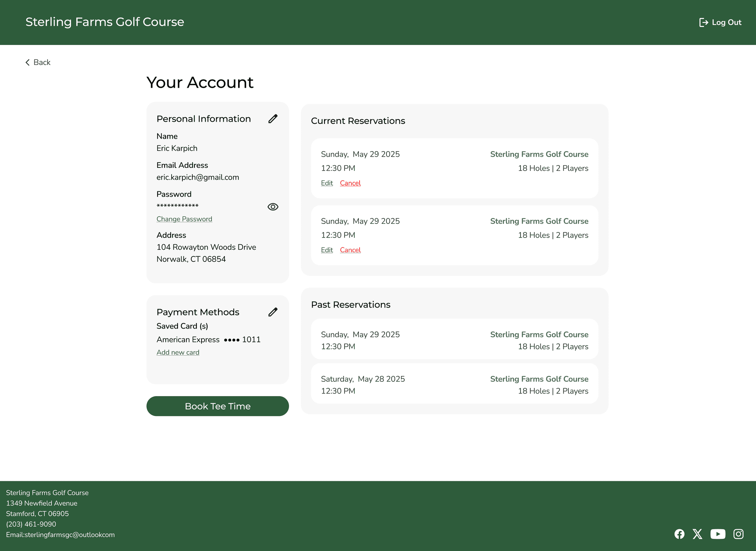Click footer Stamford, CT 06905 text
Image resolution: width=756 pixels, height=551 pixels.
pos(37,514)
